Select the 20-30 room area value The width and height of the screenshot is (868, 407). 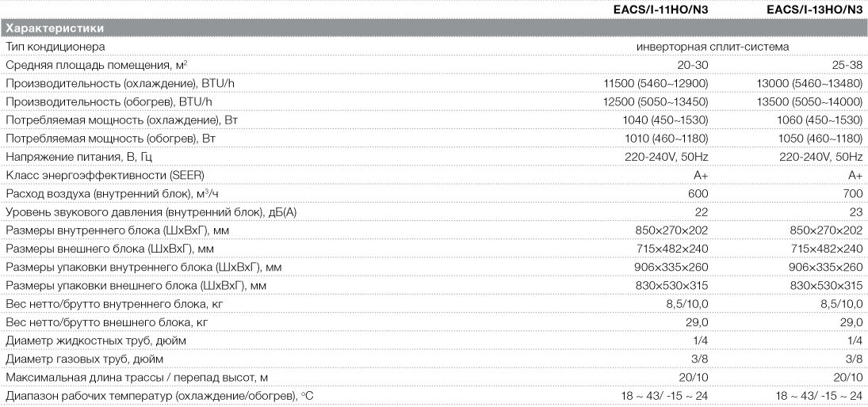(693, 65)
